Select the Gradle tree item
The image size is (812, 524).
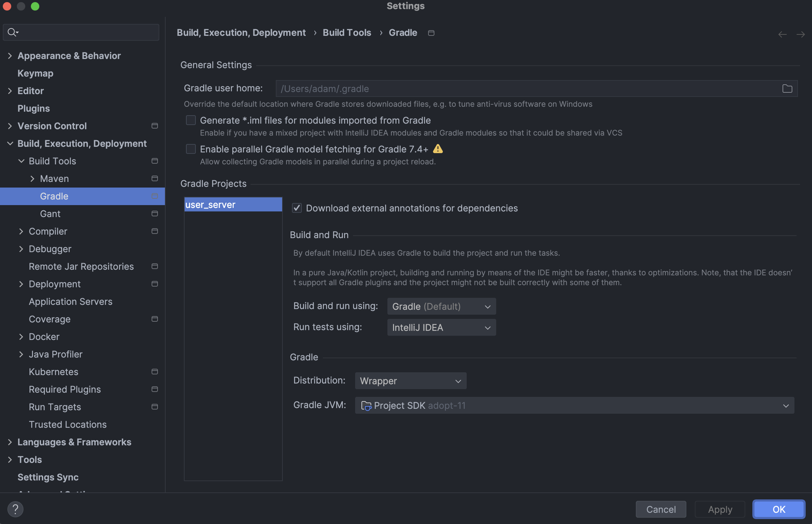click(82, 196)
